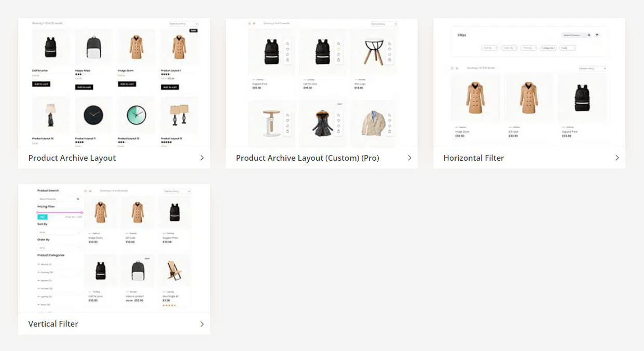This screenshot has height=351, width=644.
Task: Click the chevron arrow next to Horizontal Filter
Action: tap(617, 158)
